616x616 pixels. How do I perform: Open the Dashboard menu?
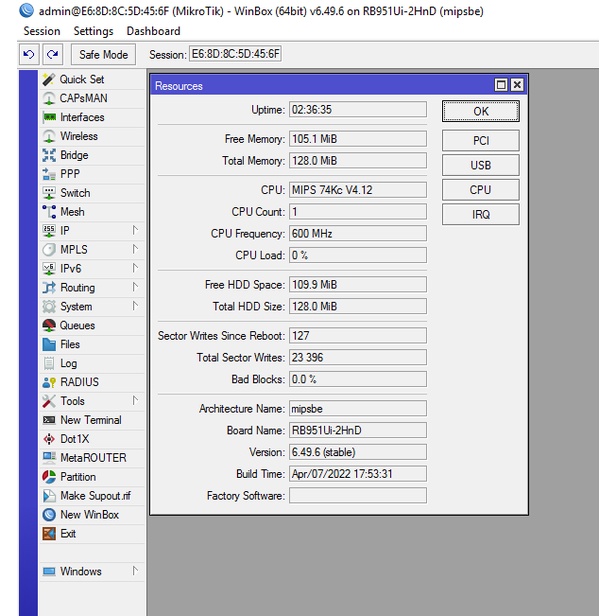153,31
